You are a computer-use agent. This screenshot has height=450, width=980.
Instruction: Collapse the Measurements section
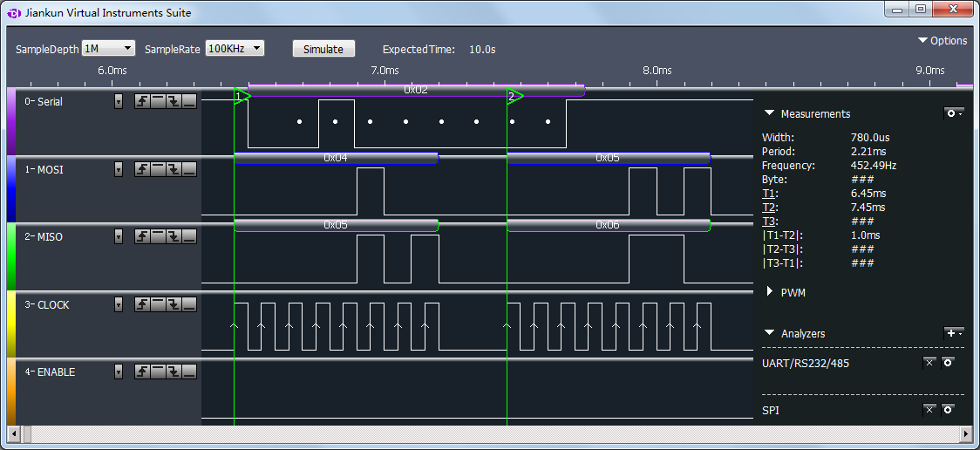(x=770, y=113)
